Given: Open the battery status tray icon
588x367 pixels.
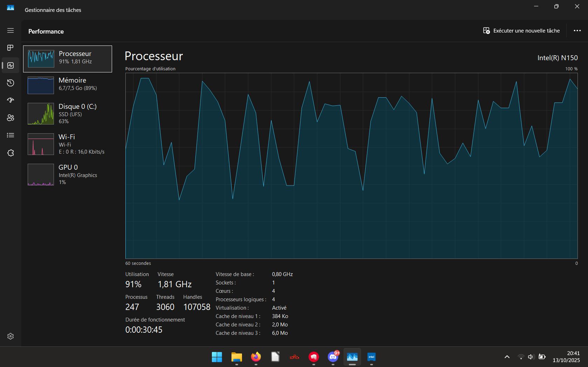Looking at the screenshot, I should (x=542, y=357).
